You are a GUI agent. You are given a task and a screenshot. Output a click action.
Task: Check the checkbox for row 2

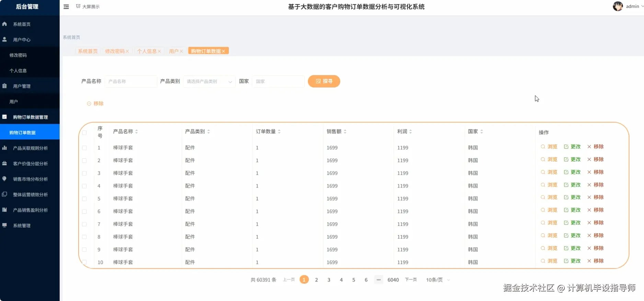tap(84, 160)
